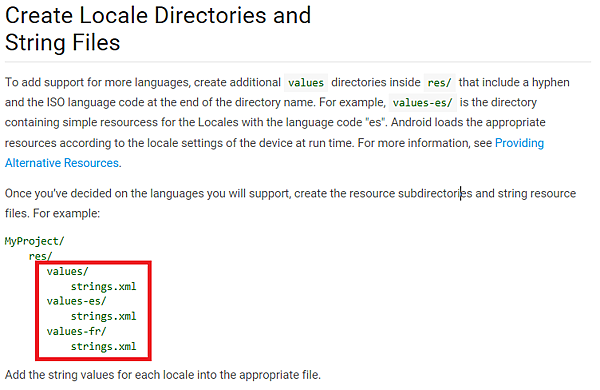Select the MyProject/ line in code block
Image resolution: width=600 pixels, height=390 pixels.
[x=34, y=241]
